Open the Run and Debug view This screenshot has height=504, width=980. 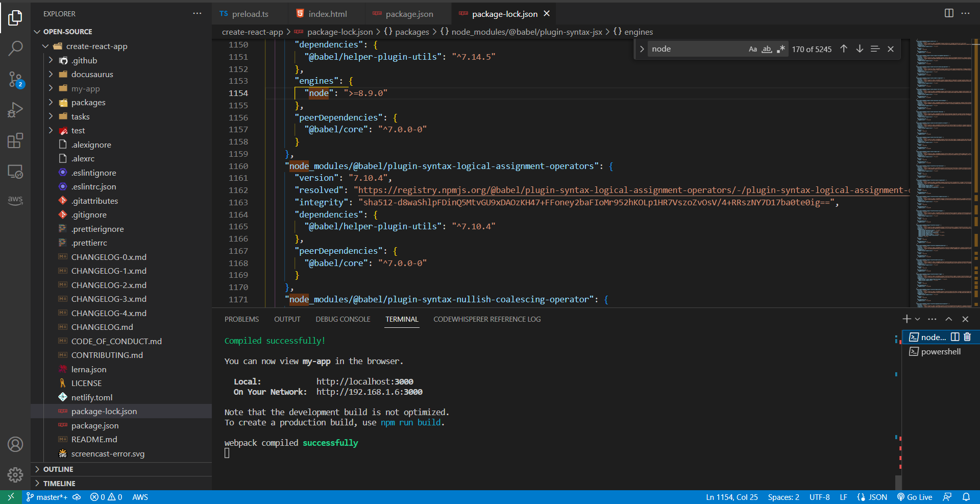[15, 110]
